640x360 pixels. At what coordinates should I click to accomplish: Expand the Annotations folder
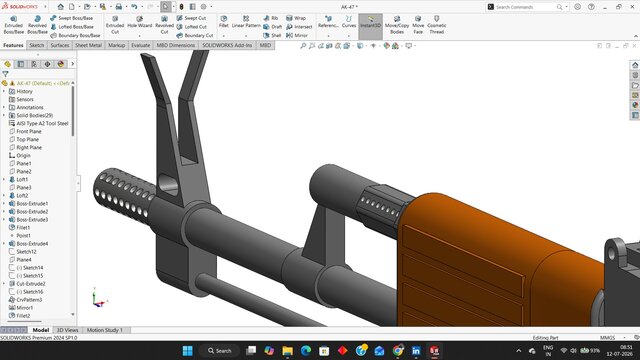click(x=4, y=107)
